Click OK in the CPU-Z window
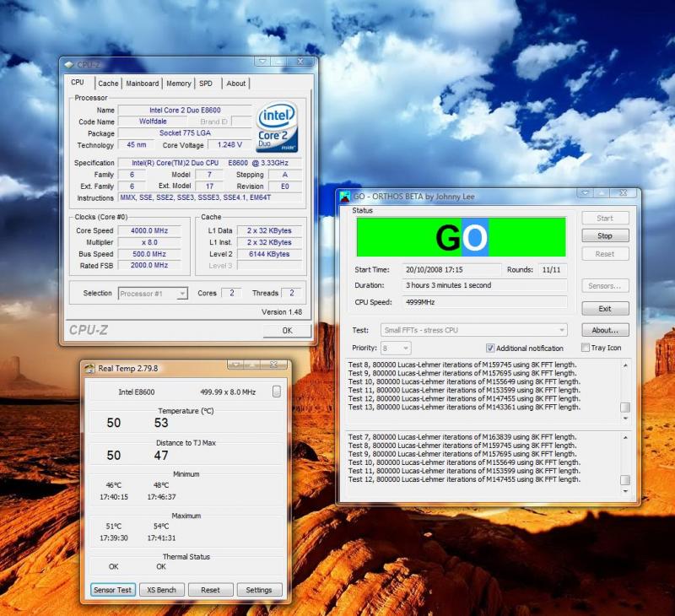The image size is (675, 616). 287,330
